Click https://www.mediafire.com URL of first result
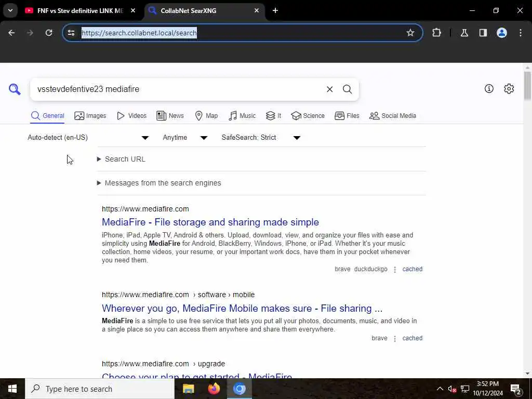 tap(145, 209)
